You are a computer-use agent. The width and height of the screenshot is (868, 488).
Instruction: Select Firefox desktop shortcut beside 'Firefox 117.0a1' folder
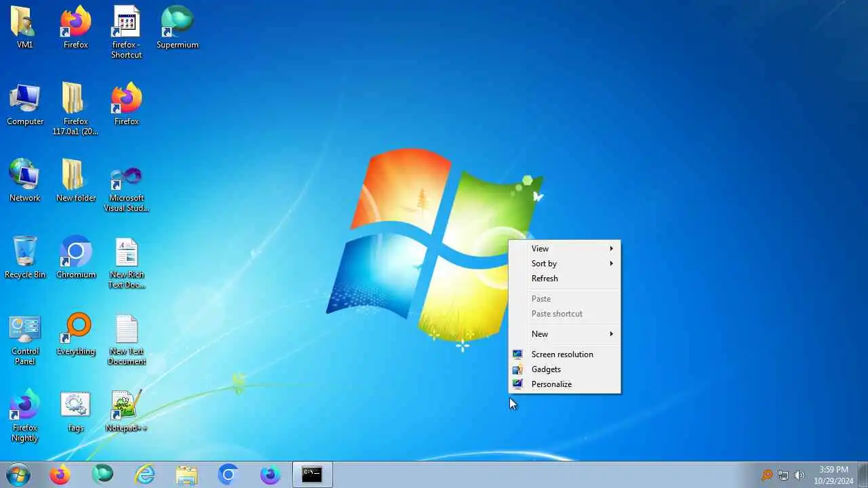pos(127,104)
